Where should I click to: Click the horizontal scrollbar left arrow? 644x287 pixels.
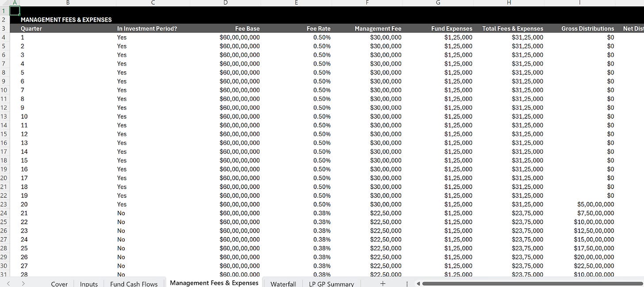pyautogui.click(x=418, y=283)
